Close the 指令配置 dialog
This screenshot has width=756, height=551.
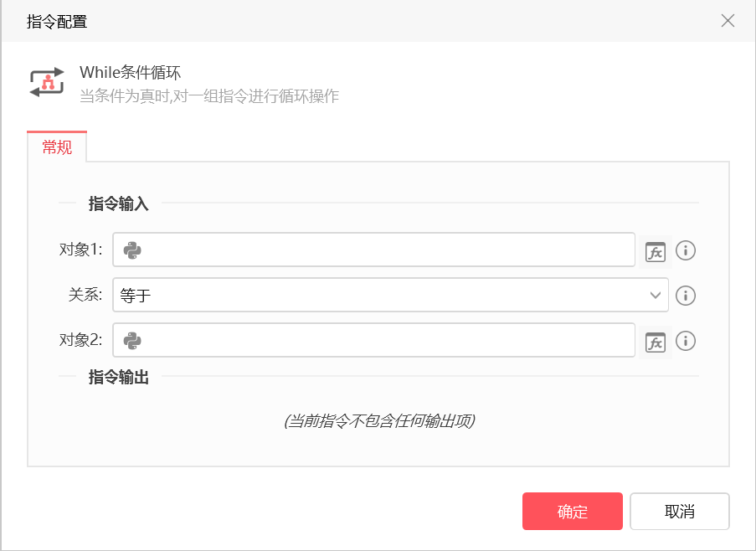click(x=728, y=21)
